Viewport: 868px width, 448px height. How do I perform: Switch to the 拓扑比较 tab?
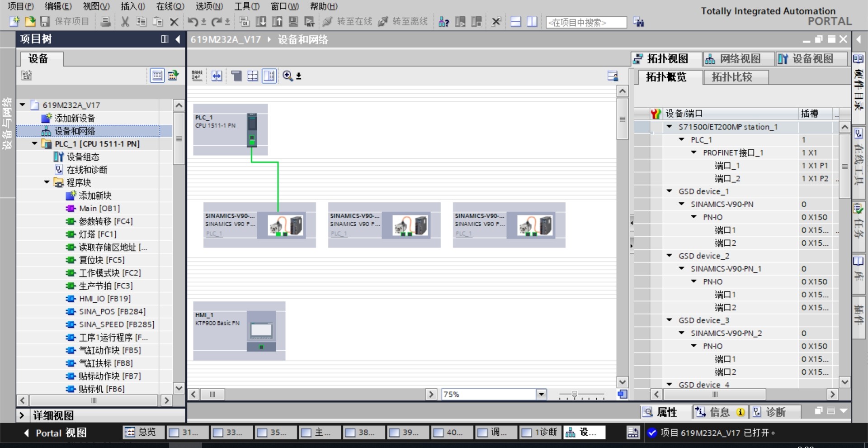pyautogui.click(x=736, y=77)
